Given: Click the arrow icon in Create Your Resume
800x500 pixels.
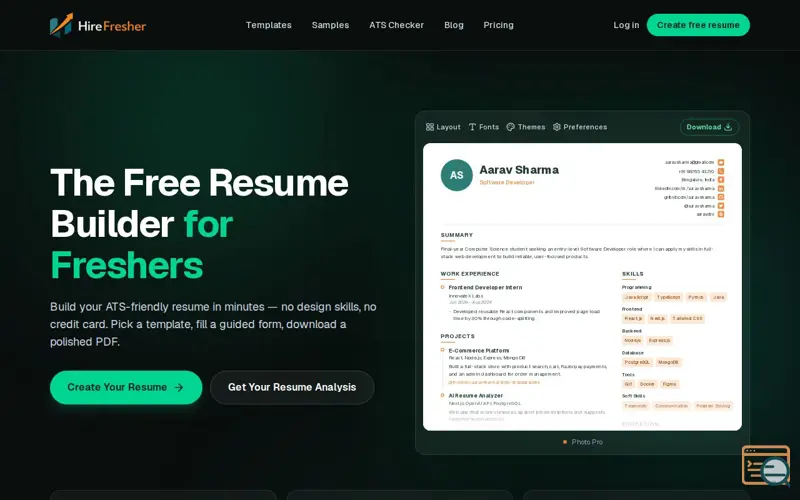Looking at the screenshot, I should pos(179,387).
